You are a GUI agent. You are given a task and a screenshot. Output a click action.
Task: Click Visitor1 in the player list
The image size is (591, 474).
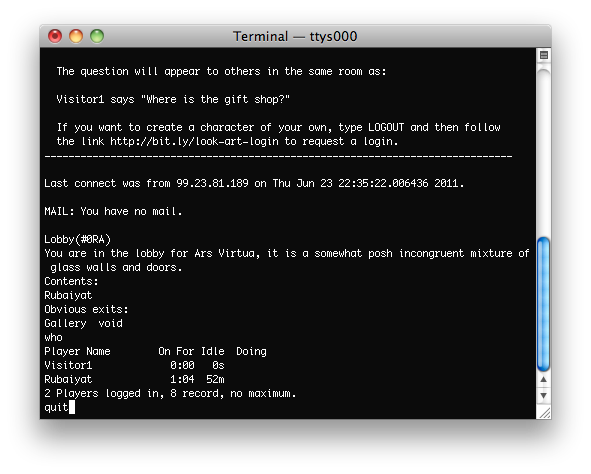pos(68,365)
